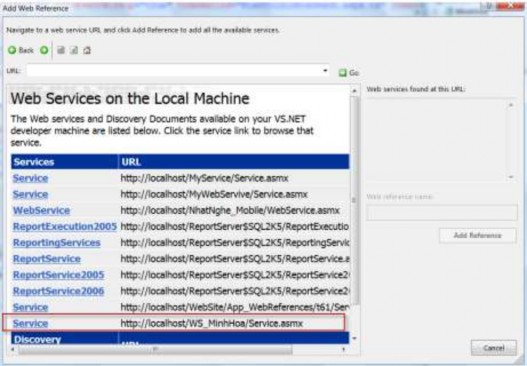
Task: Click the horizontal scrollbar right arrow
Action: coord(343,350)
